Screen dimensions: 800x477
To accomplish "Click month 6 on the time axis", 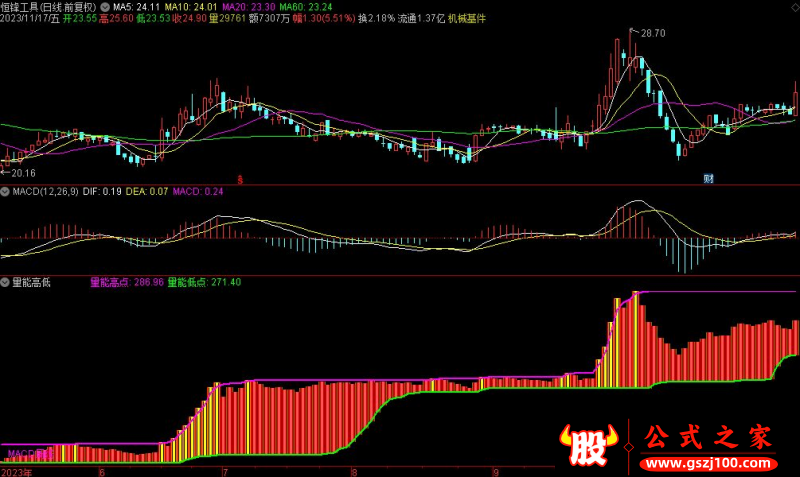I will 102,472.
